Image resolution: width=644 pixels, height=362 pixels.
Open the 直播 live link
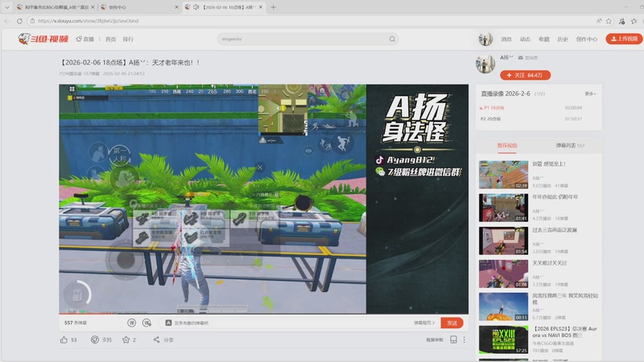tap(85, 39)
